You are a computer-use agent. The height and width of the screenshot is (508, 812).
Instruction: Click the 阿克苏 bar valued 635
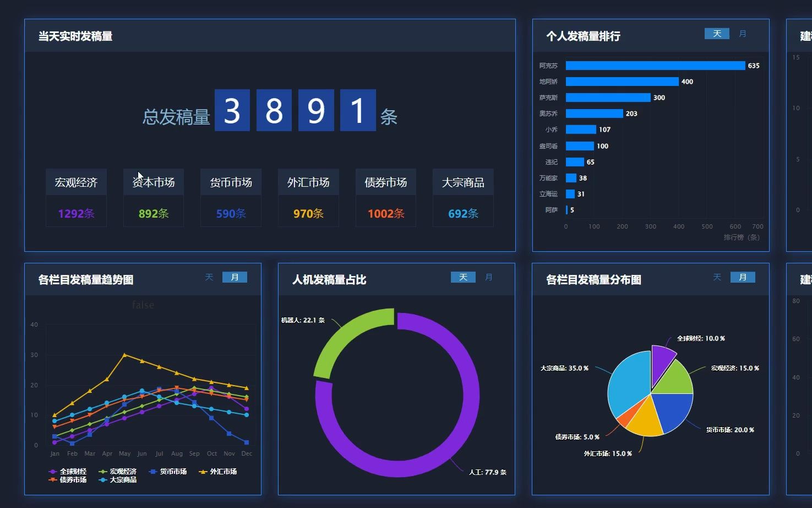[656, 66]
